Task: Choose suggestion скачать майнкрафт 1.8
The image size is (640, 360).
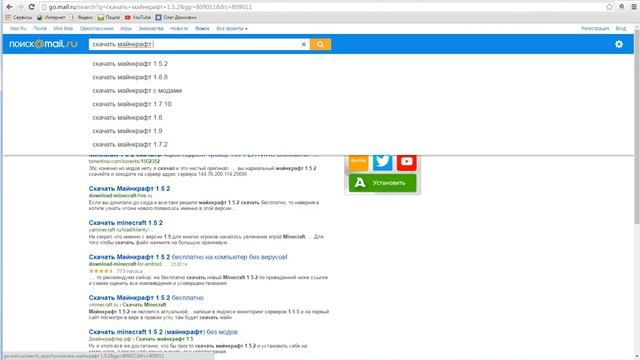Action: [127, 118]
